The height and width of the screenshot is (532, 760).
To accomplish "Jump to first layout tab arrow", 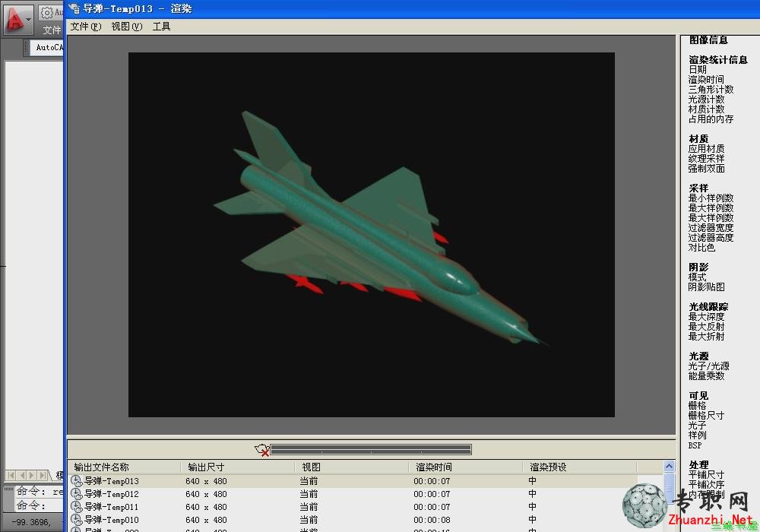I will 11,475.
